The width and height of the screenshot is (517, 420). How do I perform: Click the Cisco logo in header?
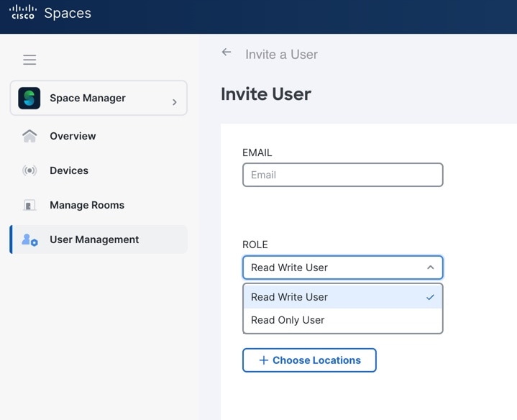pyautogui.click(x=22, y=13)
